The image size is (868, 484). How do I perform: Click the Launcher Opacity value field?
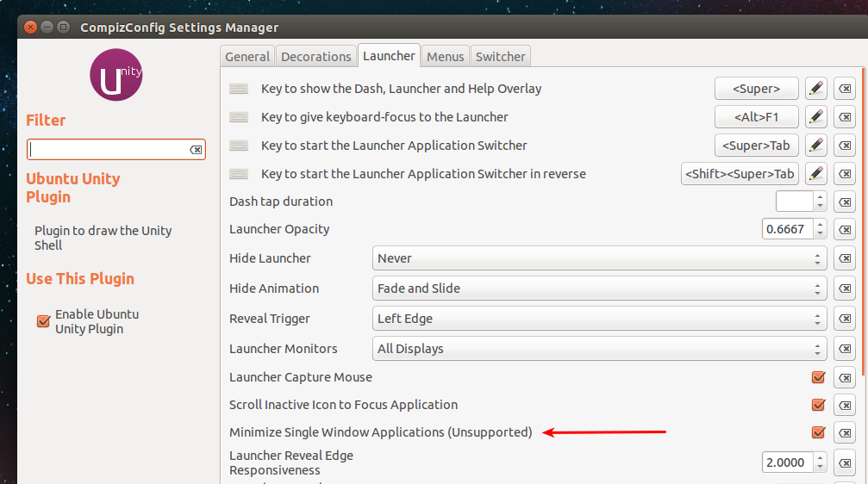coord(787,229)
